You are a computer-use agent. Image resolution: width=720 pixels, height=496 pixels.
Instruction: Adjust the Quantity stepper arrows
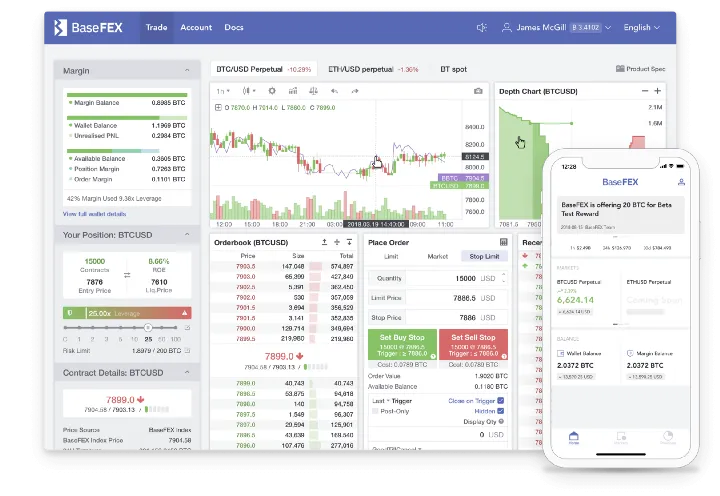coord(504,278)
